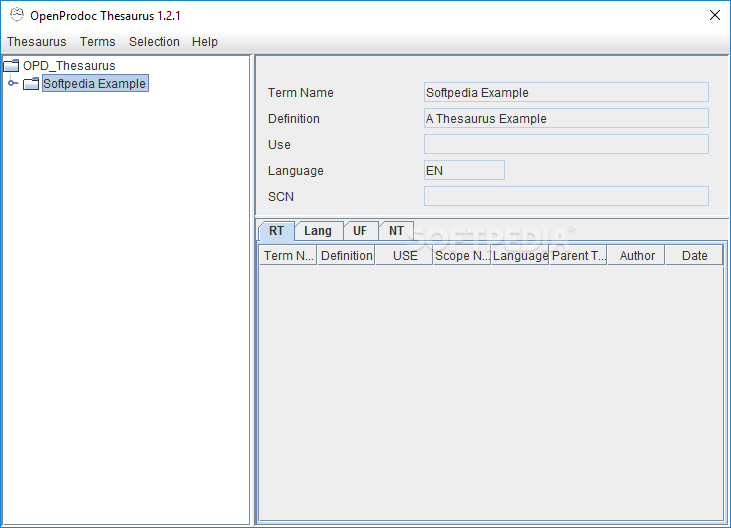Click the SCN label
Viewport: 731px width, 528px height.
[x=281, y=197]
